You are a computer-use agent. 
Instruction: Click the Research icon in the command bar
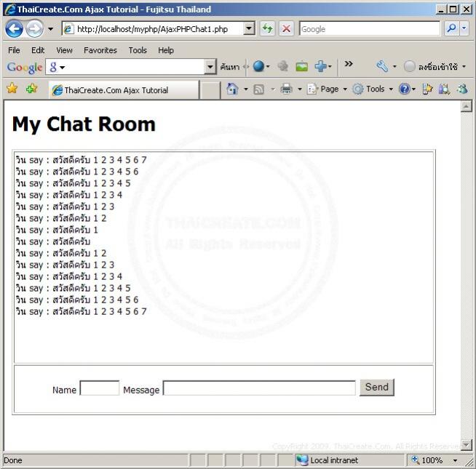pos(444,89)
